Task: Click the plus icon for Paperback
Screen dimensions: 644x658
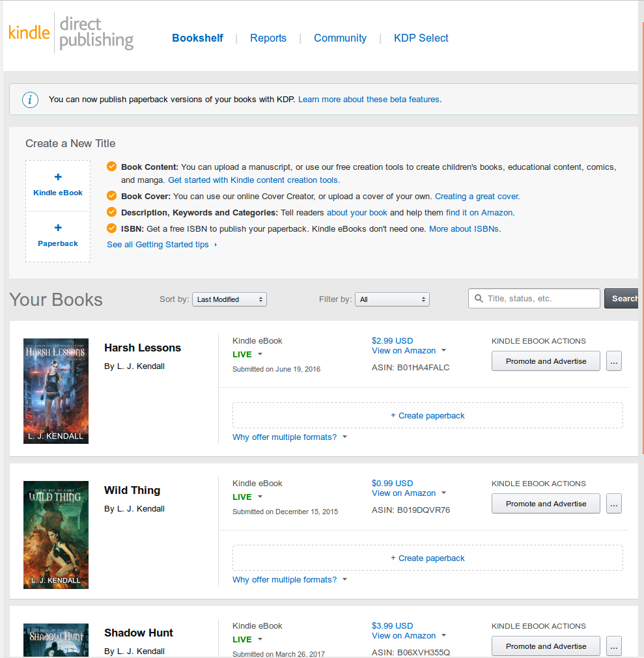Action: click(58, 228)
